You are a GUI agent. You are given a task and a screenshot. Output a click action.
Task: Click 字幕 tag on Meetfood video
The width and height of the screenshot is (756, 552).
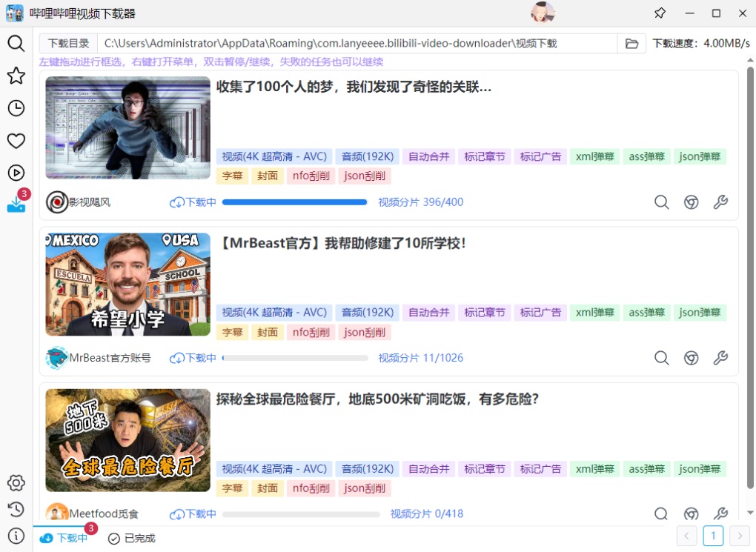(232, 488)
